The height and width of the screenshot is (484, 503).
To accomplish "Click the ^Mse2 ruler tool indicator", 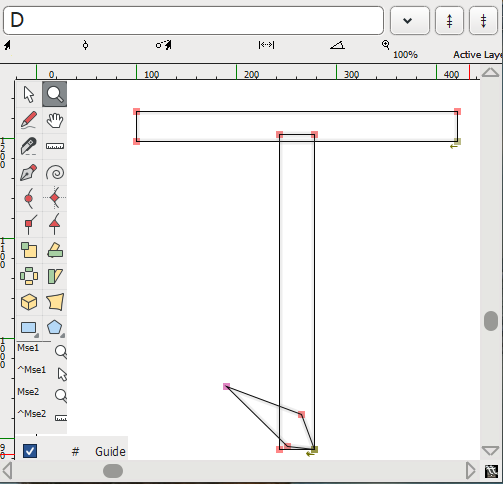I will [x=61, y=418].
